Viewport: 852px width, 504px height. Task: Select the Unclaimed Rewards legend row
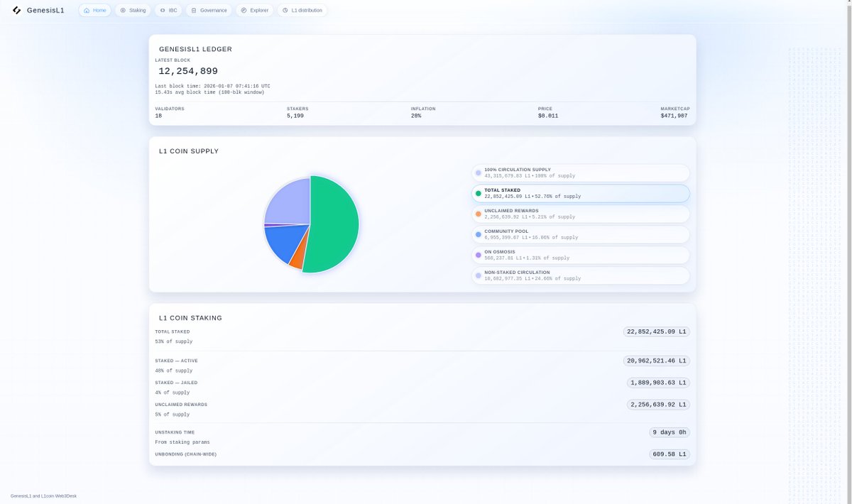coord(581,214)
